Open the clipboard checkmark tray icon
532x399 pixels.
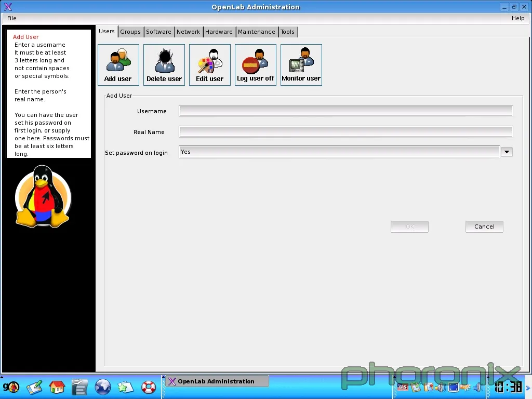tap(415, 387)
